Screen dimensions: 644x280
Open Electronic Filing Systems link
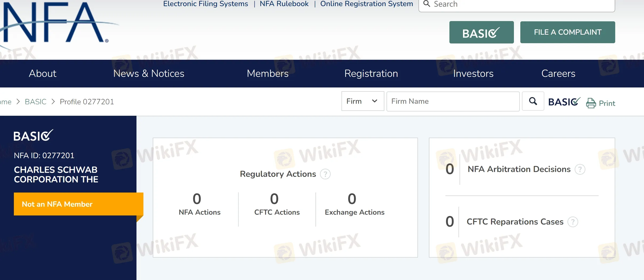(x=206, y=4)
